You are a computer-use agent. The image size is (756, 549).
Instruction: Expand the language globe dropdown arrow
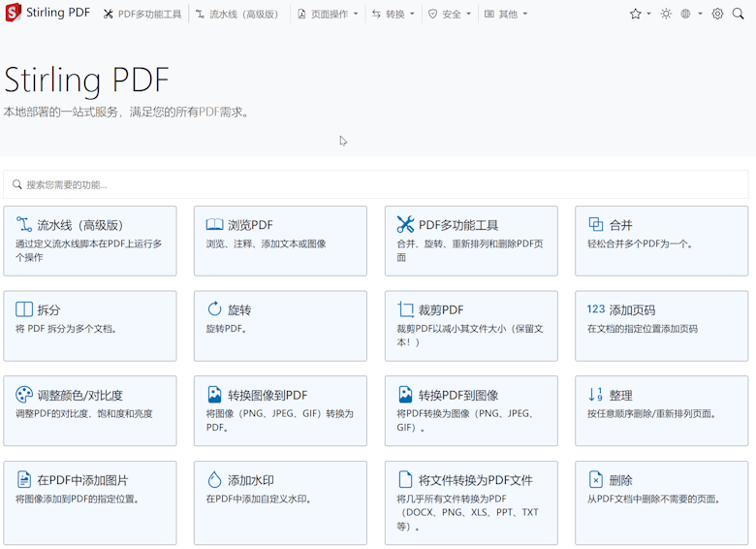click(700, 14)
